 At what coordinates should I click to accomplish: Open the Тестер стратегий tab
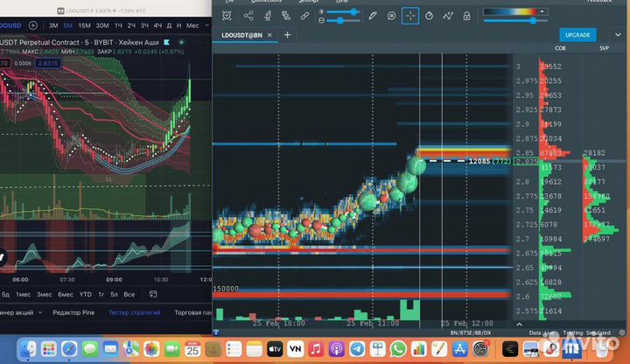(x=135, y=312)
